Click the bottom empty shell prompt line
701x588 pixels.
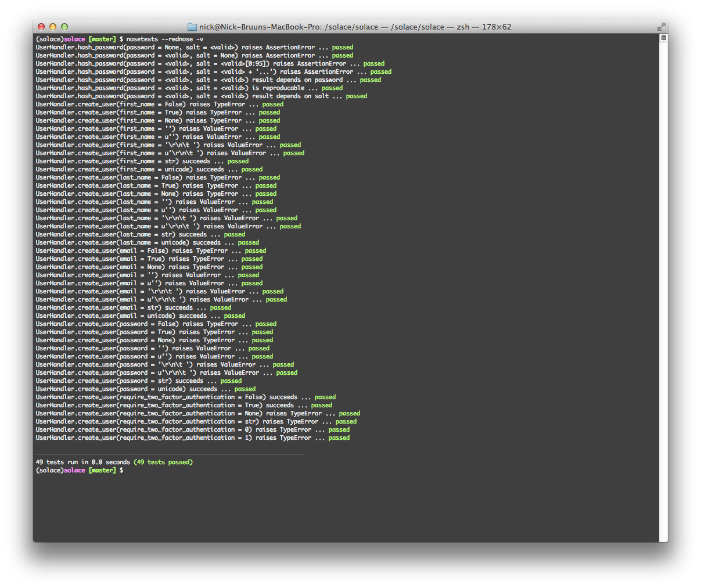80,471
